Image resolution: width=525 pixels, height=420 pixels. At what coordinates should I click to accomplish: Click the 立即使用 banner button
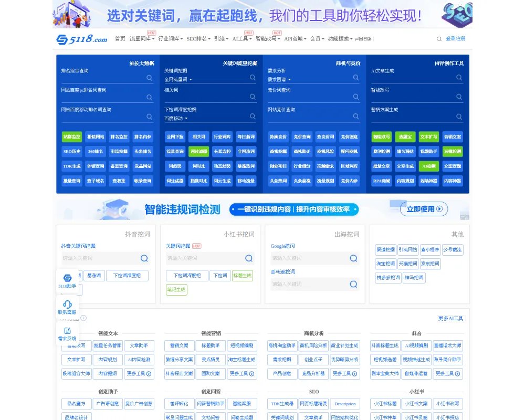[424, 209]
